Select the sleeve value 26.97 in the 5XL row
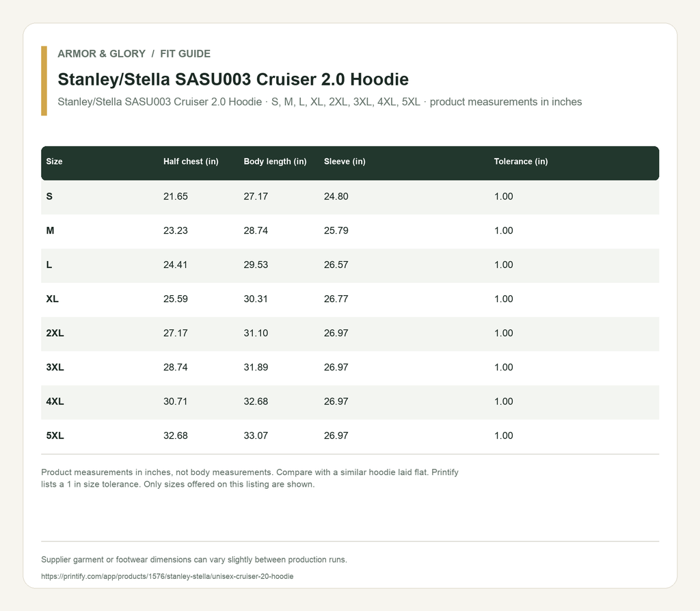This screenshot has width=700, height=611. (336, 435)
